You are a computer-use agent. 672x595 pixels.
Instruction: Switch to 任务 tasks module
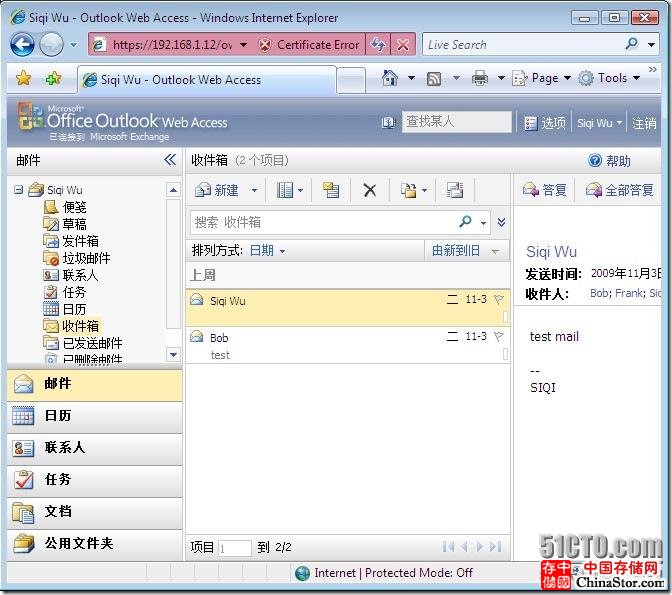click(x=95, y=480)
